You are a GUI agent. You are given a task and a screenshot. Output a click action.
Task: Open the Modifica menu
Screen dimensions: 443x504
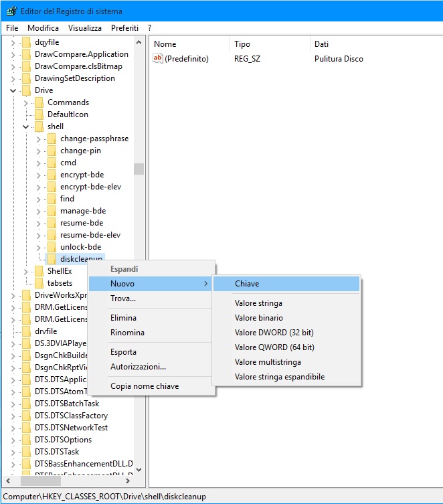[x=43, y=28]
